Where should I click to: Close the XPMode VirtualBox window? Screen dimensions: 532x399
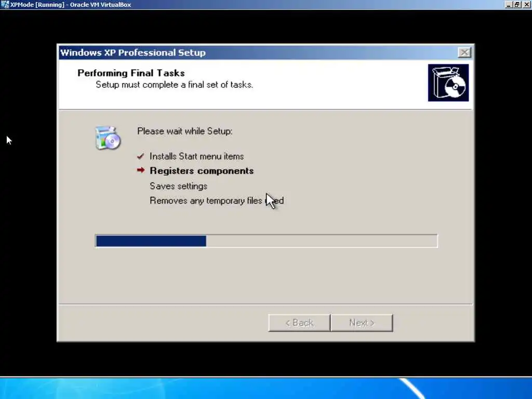(x=527, y=4)
